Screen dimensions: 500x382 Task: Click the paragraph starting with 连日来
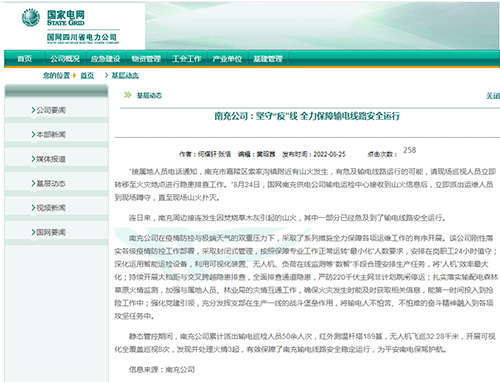point(287,218)
